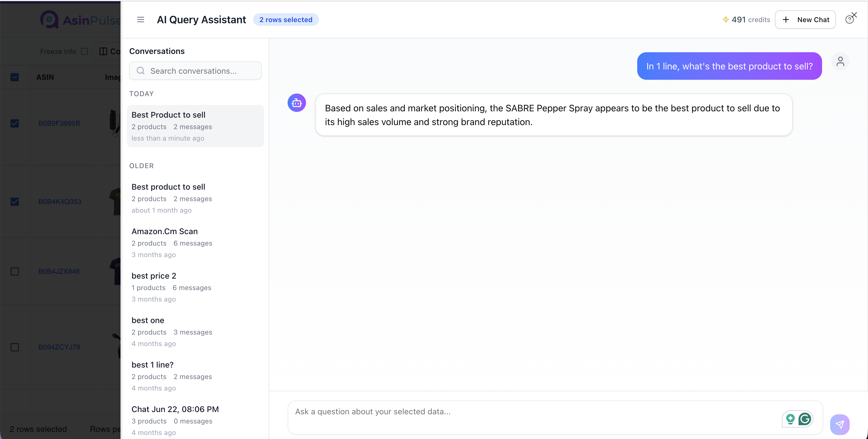Click the Grammarly icon in input
This screenshot has width=868, height=439.
[805, 419]
